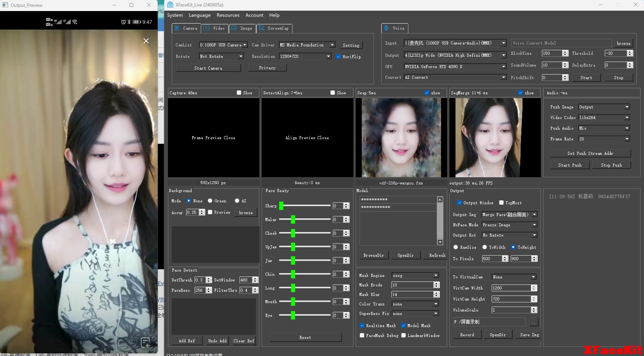Select the ToWidth radio option

click(x=484, y=247)
